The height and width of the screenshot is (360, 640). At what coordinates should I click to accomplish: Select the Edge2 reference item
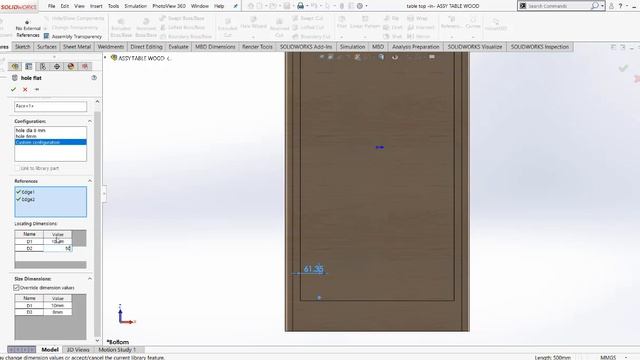point(28,200)
